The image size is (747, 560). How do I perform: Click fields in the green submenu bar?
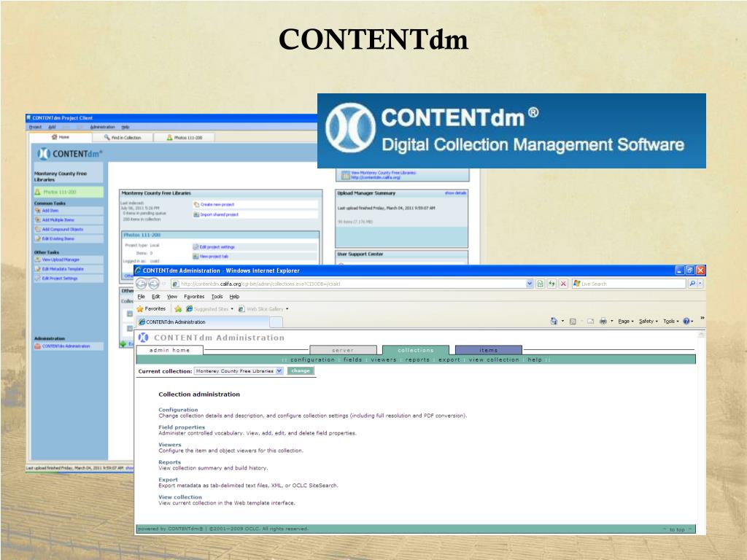pyautogui.click(x=352, y=360)
